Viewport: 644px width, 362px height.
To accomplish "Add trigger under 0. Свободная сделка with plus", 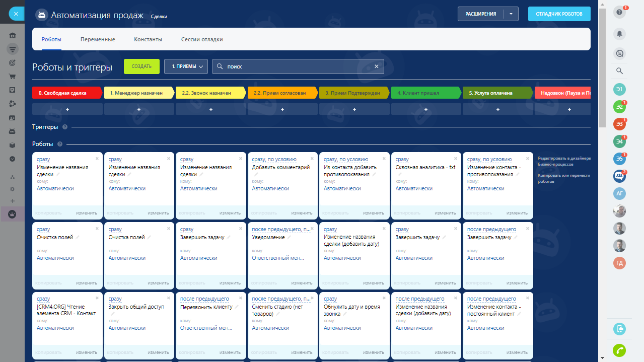I will (67, 109).
